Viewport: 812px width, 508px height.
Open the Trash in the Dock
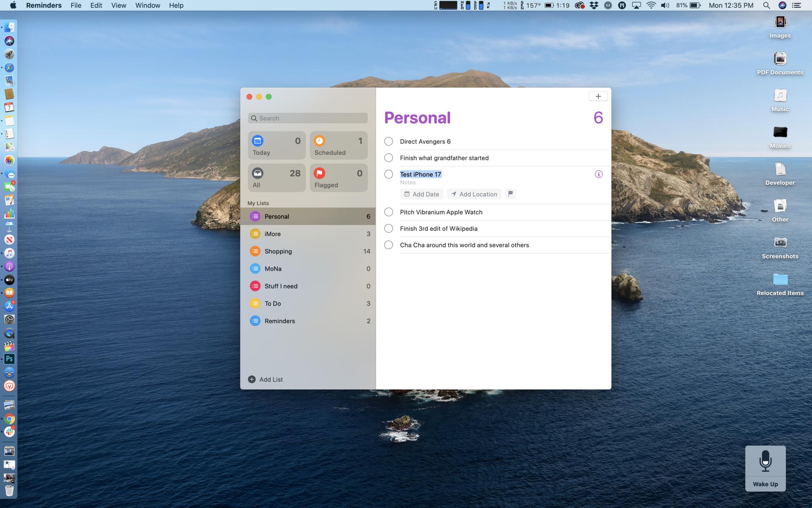pos(10,491)
